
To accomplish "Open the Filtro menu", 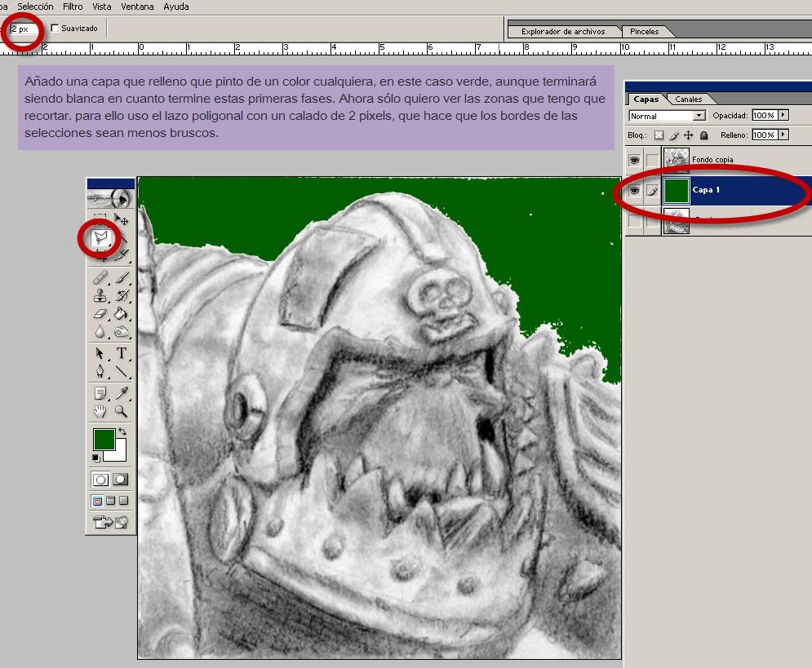I will (x=73, y=7).
